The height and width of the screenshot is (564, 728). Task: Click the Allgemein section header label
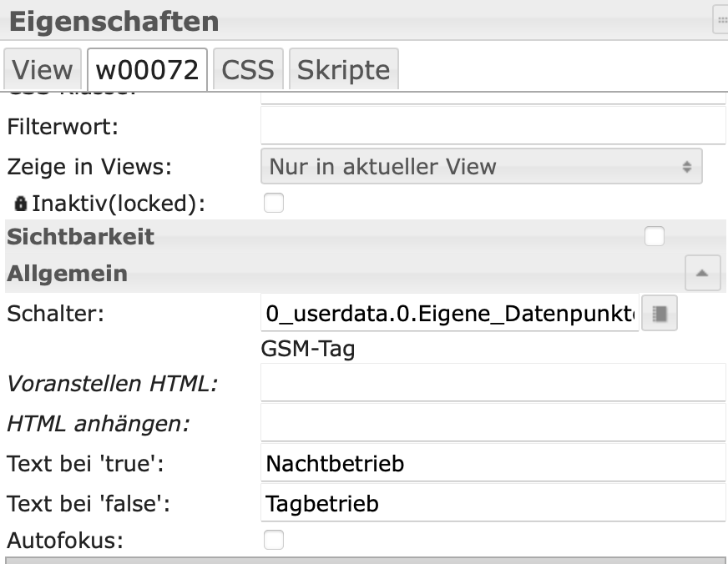point(68,273)
